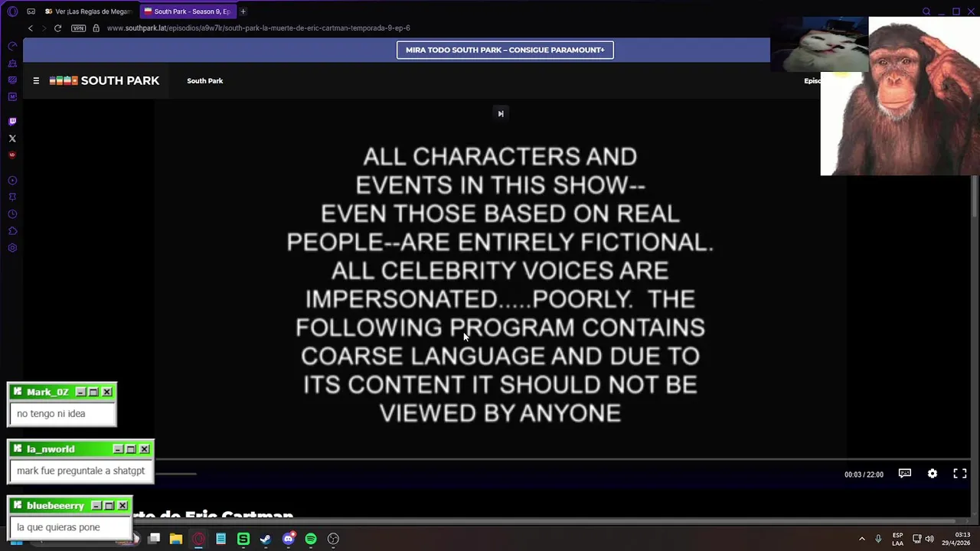Open the sidebar GX control panel icon
Image resolution: width=980 pixels, height=551 pixels.
click(x=12, y=80)
